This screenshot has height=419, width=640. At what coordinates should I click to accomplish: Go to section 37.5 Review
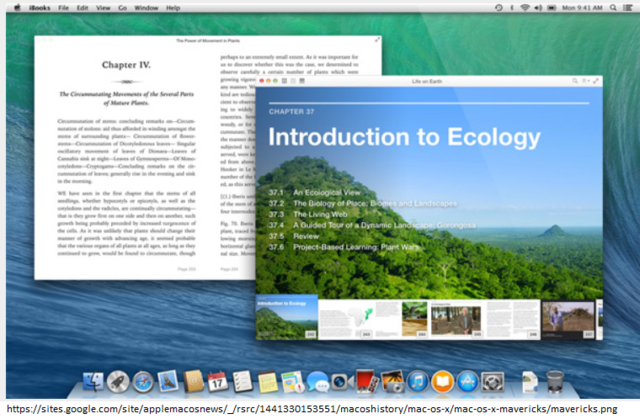[294, 236]
